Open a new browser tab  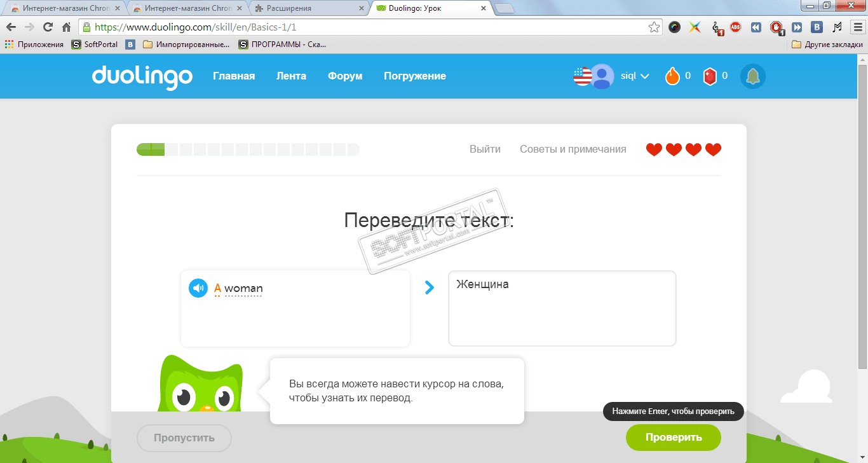[x=505, y=9]
